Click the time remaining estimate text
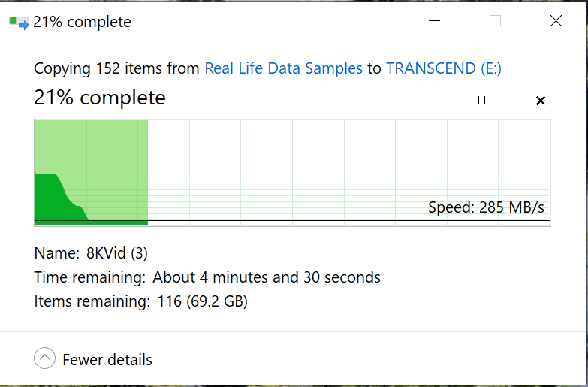588x387 pixels. tap(267, 277)
